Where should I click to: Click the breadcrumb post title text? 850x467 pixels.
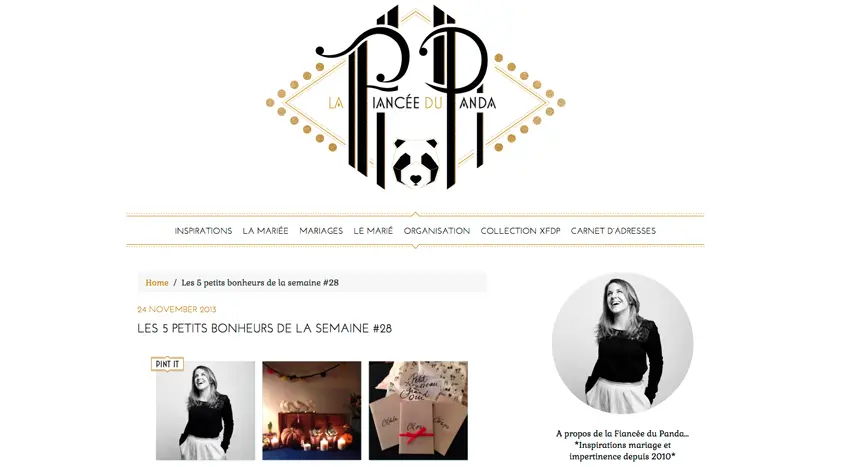tap(260, 283)
